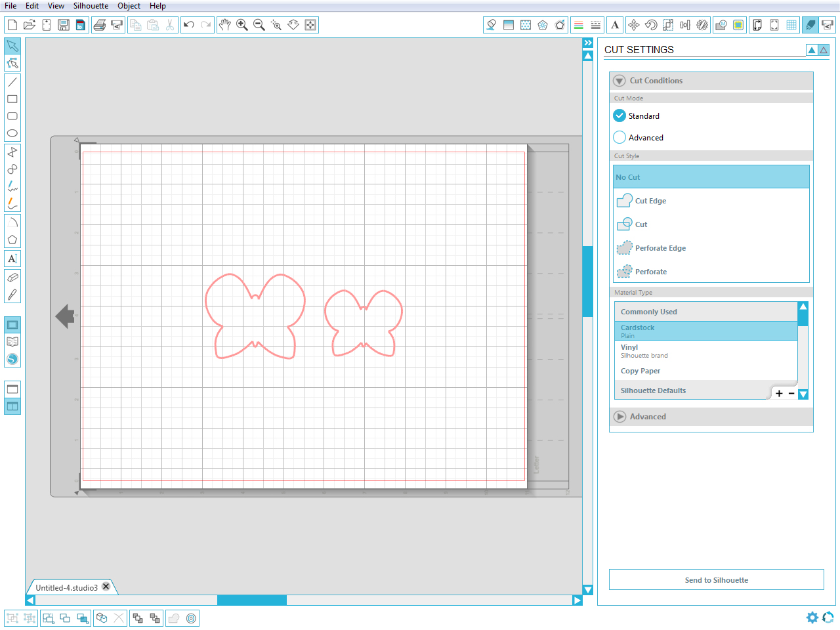Select Vinyl Silhouette brand material
This screenshot has height=630, width=840.
tap(706, 351)
